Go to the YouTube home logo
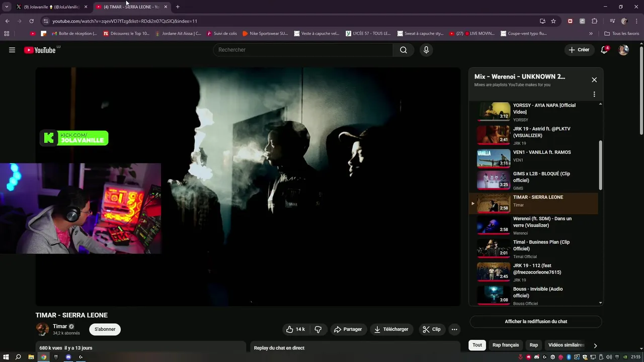 click(40, 50)
